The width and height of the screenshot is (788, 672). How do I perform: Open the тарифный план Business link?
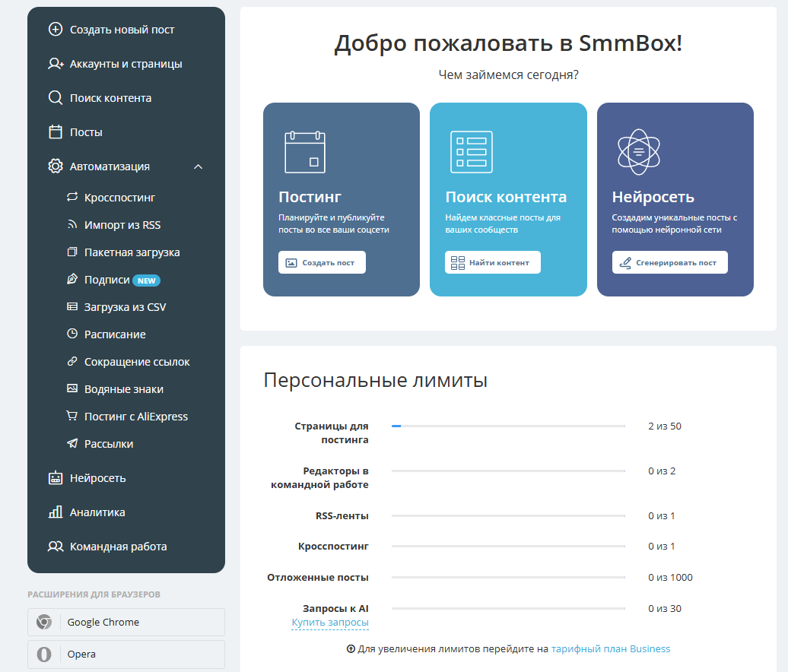coord(611,649)
